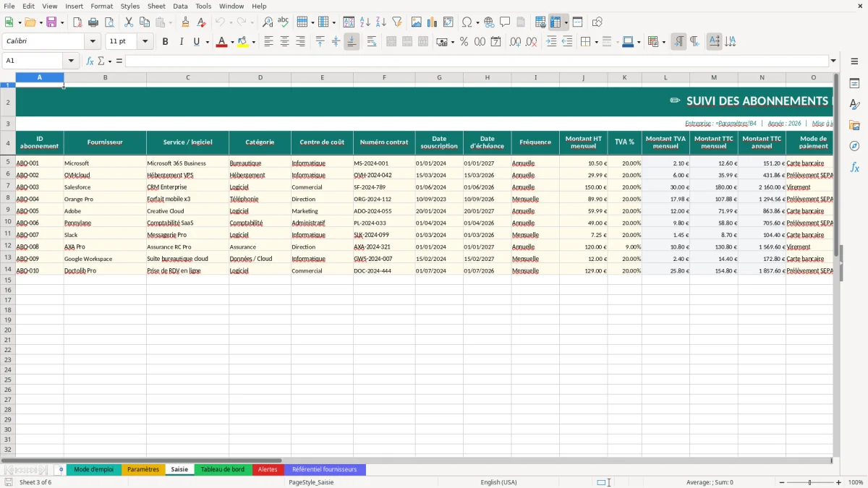The width and height of the screenshot is (868, 488).
Task: Click zoom in plus button
Action: 838,482
